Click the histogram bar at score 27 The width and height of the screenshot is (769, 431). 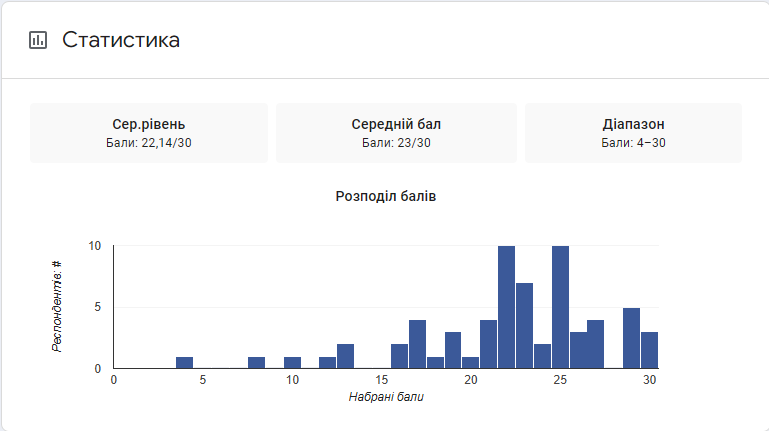point(596,345)
